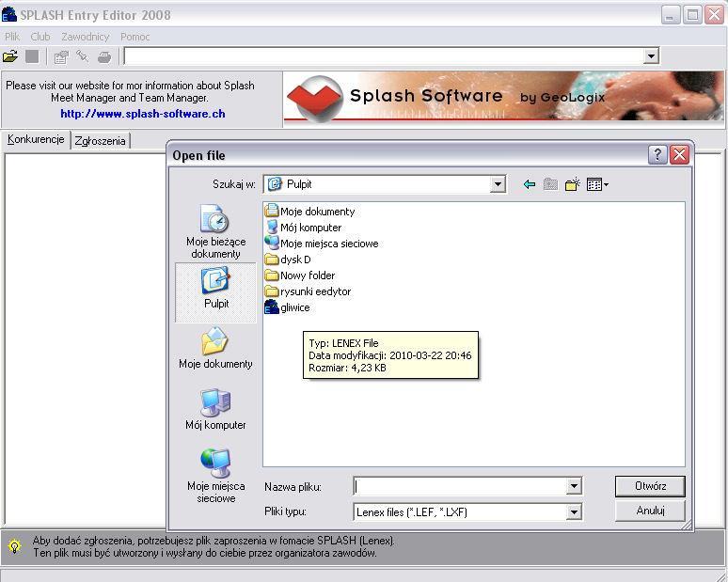Click the Anuluj button
The height and width of the screenshot is (582, 728).
[x=650, y=511]
